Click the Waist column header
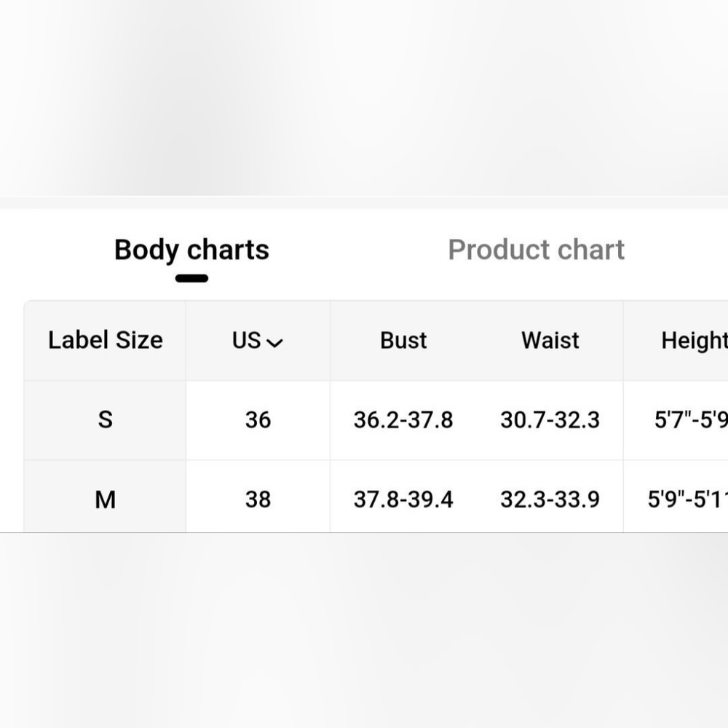The image size is (728, 728). [x=550, y=341]
